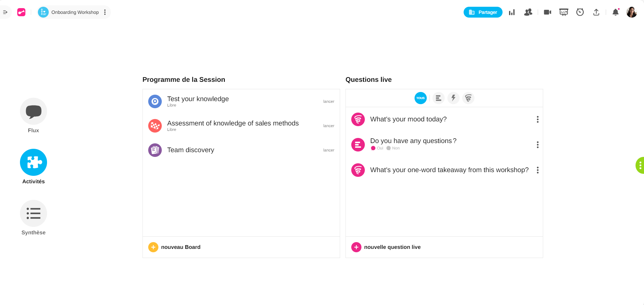Click the green side panel handle
This screenshot has width=644, height=305.
click(x=640, y=165)
